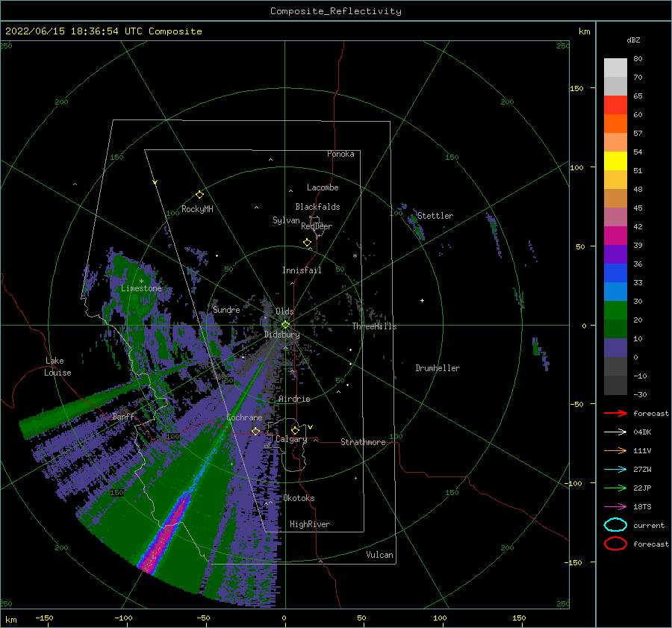Click the Sundre label
This screenshot has width=672, height=628.
pos(226,310)
